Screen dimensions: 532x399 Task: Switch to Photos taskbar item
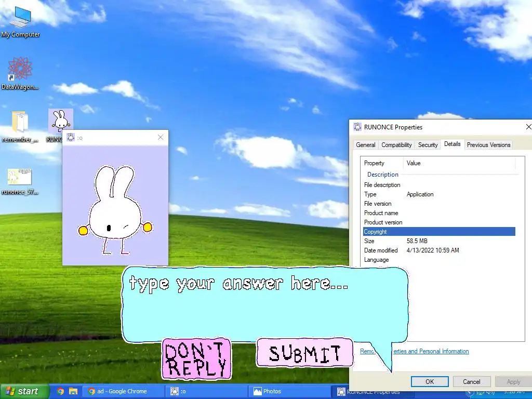coord(289,391)
